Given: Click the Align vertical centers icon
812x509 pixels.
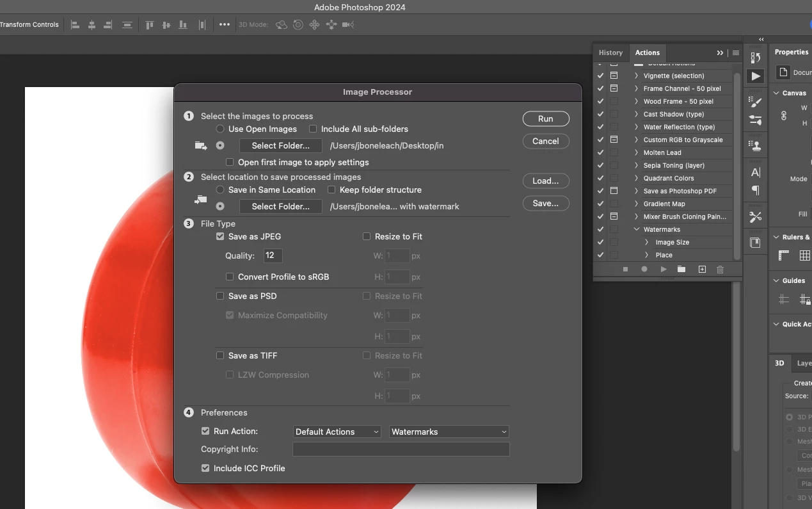Looking at the screenshot, I should pyautogui.click(x=166, y=25).
